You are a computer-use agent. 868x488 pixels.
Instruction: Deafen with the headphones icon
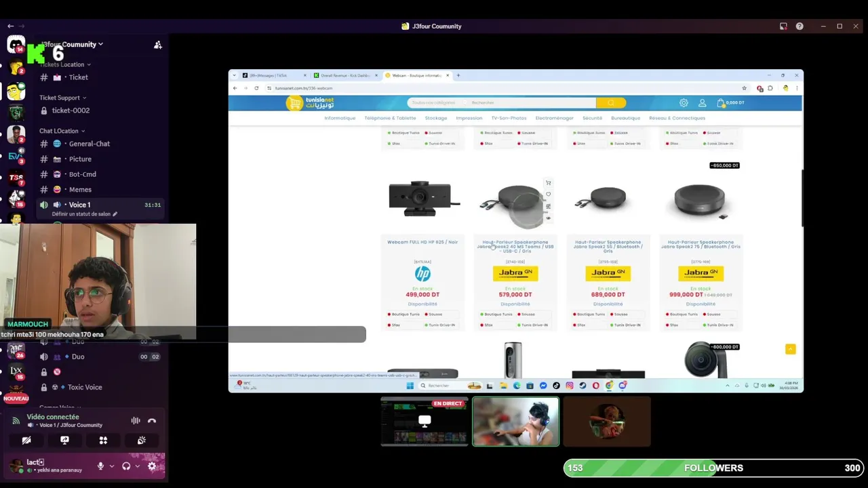(x=126, y=466)
